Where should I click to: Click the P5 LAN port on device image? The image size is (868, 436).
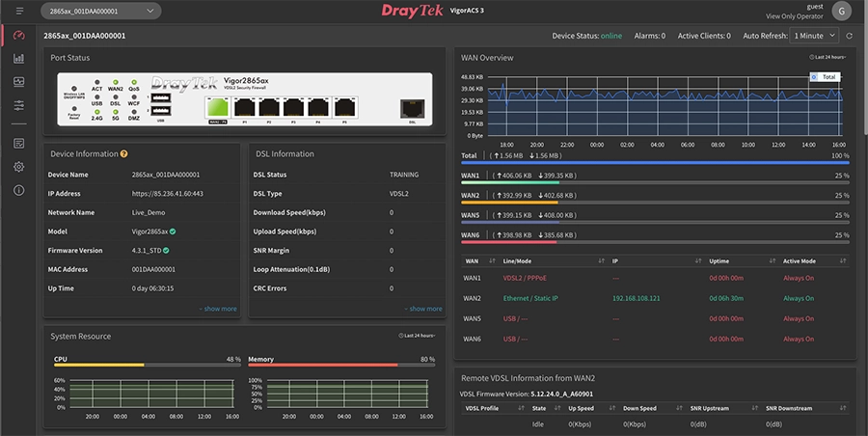tap(344, 107)
